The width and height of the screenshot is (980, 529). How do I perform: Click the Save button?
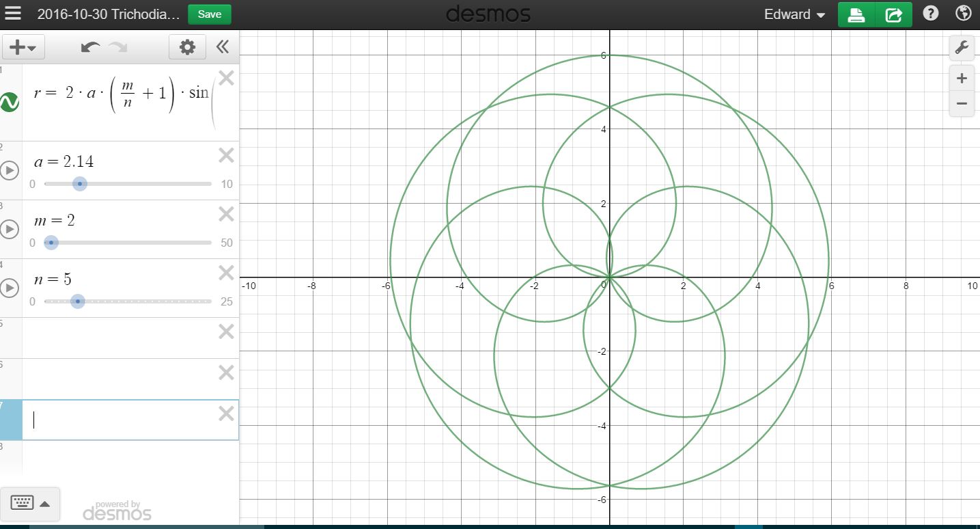pos(209,13)
